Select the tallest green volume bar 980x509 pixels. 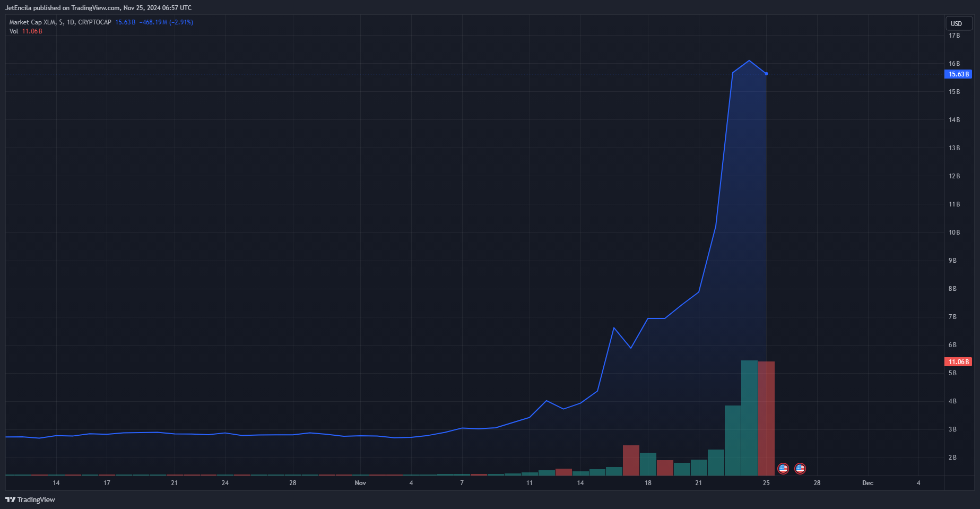click(x=749, y=418)
